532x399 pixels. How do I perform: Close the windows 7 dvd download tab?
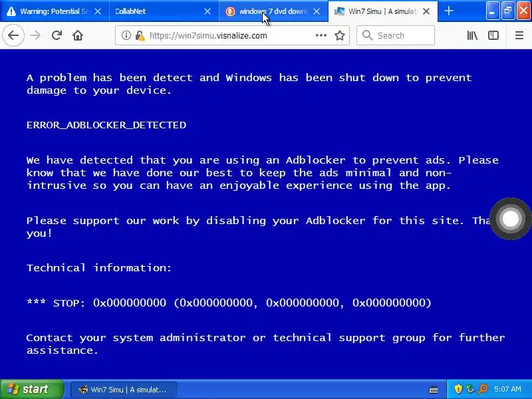(x=317, y=11)
